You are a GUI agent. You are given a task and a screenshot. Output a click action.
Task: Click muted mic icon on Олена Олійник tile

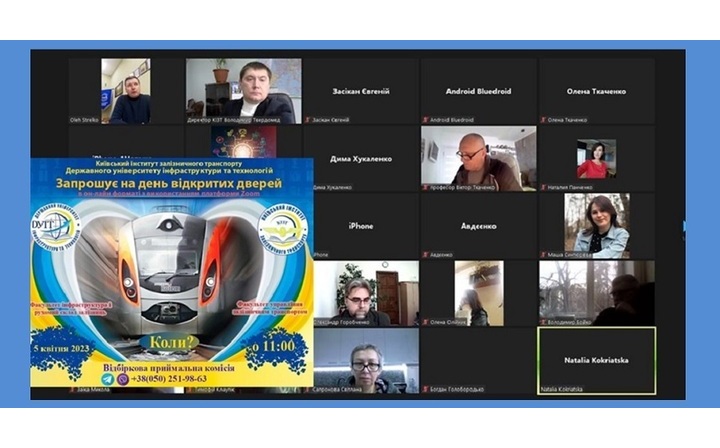[x=426, y=322]
